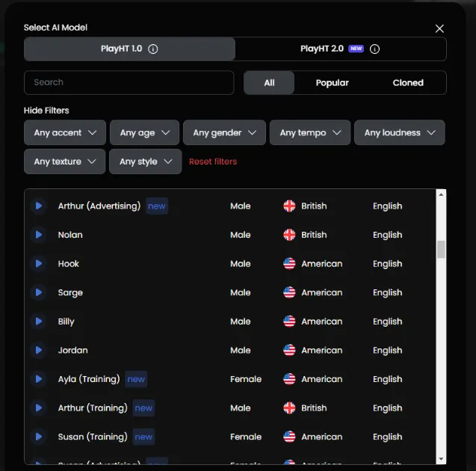This screenshot has height=471, width=476.
Task: Play the Arthur (Training) voice preview
Action: (39, 408)
